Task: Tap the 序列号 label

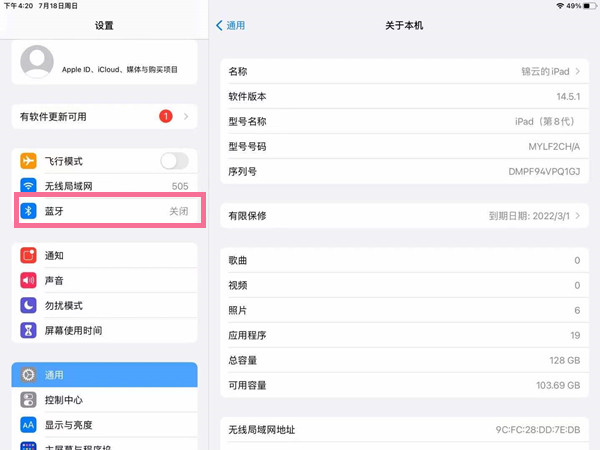Action: [x=242, y=171]
